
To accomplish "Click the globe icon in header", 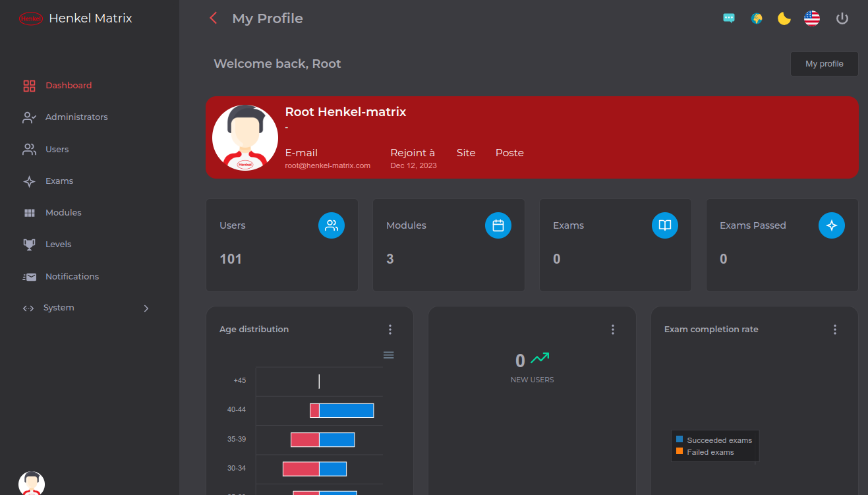I will point(757,18).
